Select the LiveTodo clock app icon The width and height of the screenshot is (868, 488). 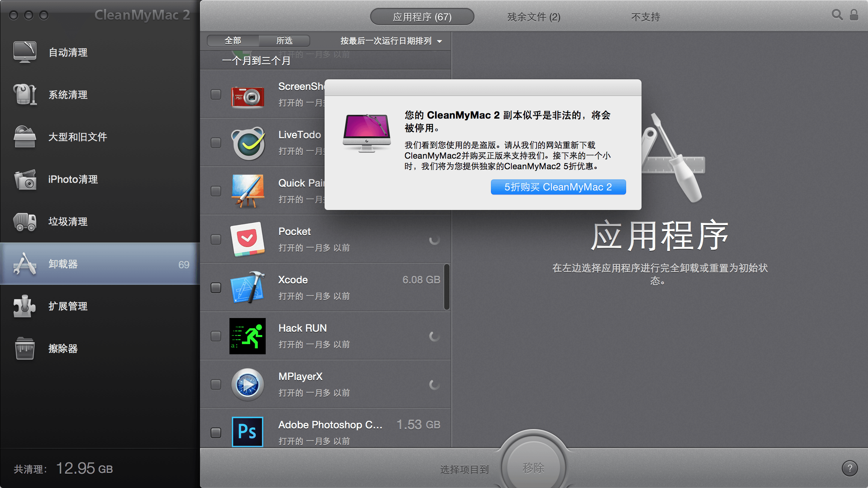tap(248, 143)
